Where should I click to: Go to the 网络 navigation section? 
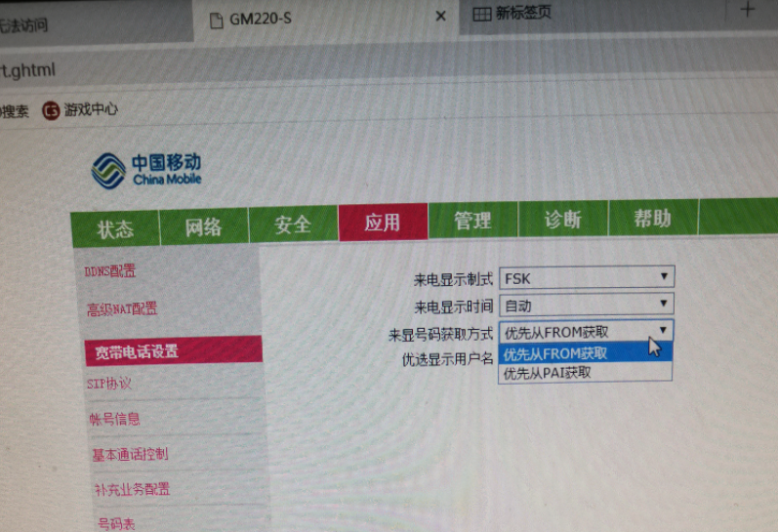click(204, 227)
